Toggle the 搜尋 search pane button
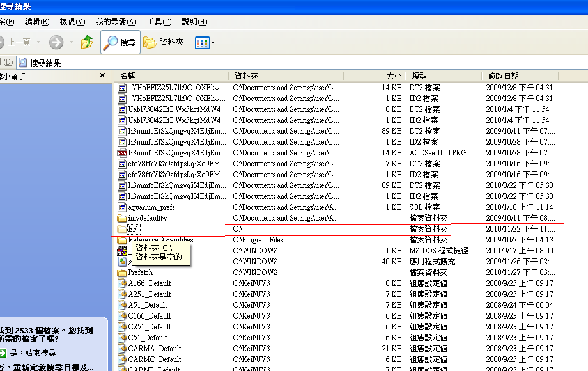588x371 pixels. 120,42
